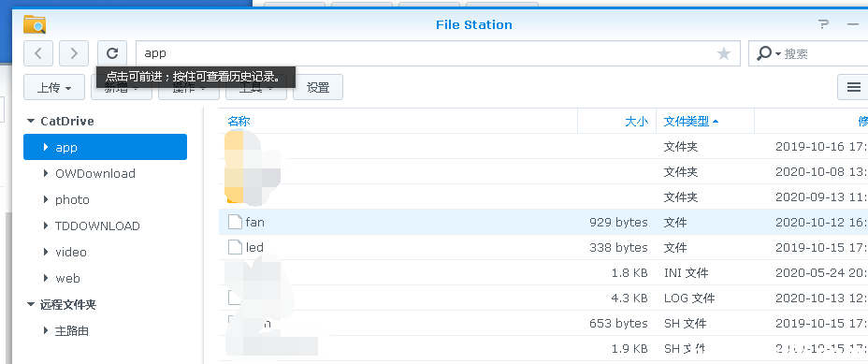
Task: Collapse the CatDrive tree root
Action: (31, 122)
